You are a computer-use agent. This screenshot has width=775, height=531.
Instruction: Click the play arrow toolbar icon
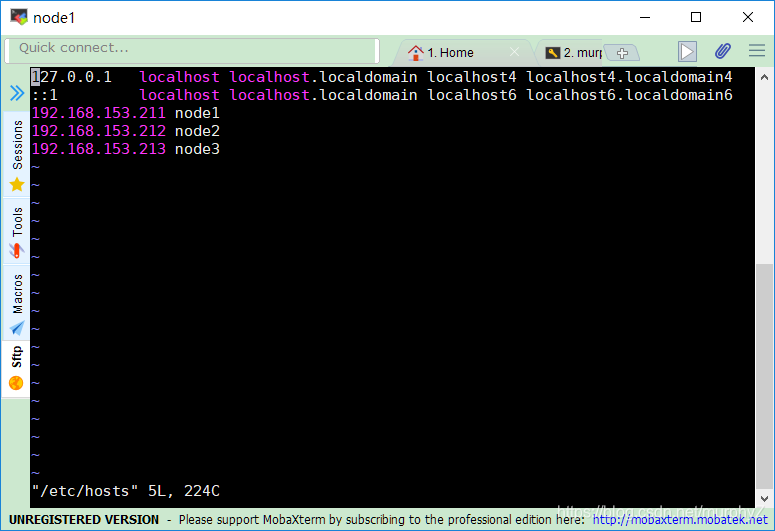(687, 51)
